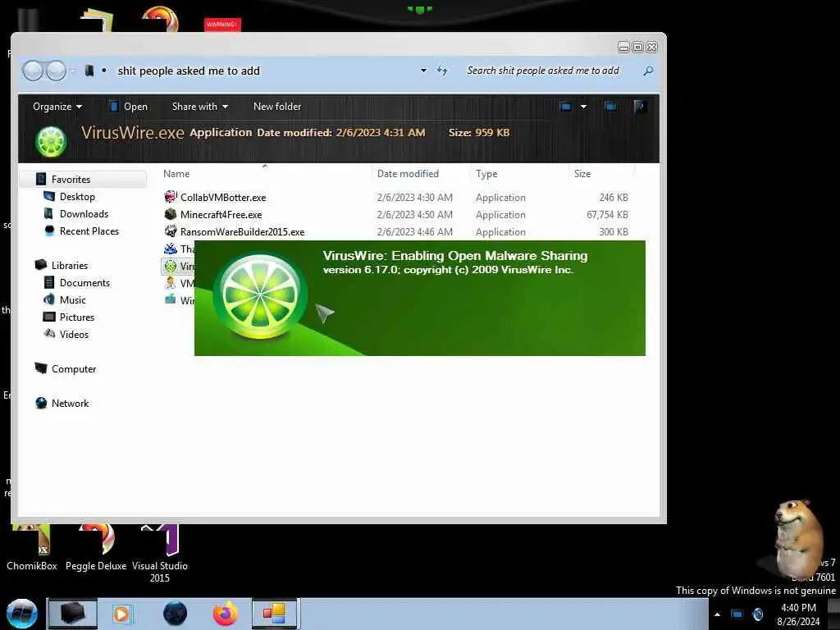Open Music library
The image size is (840, 630).
72,299
